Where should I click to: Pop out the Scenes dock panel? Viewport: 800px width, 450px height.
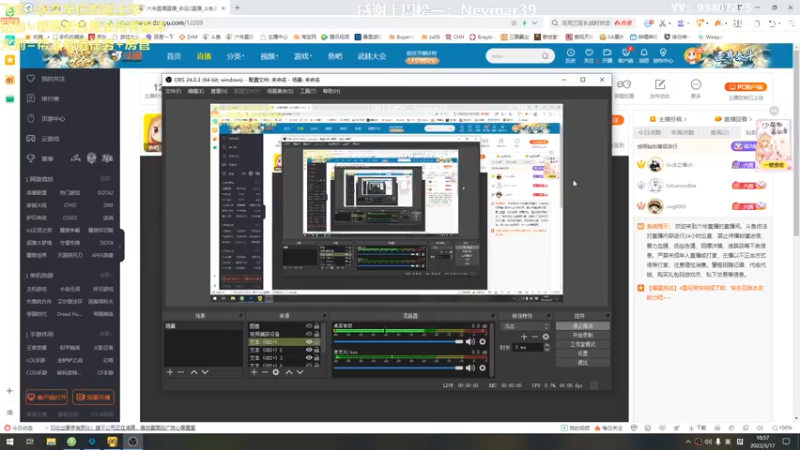(241, 316)
